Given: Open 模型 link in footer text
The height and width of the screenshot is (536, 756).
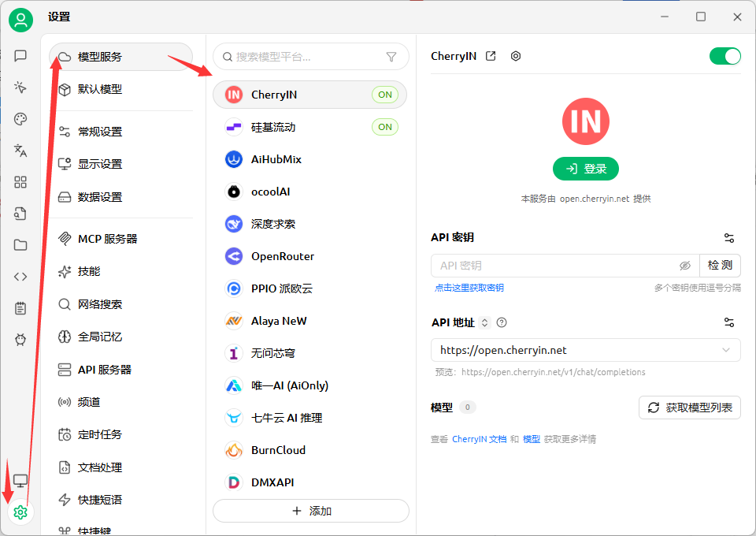Looking at the screenshot, I should pyautogui.click(x=532, y=439).
